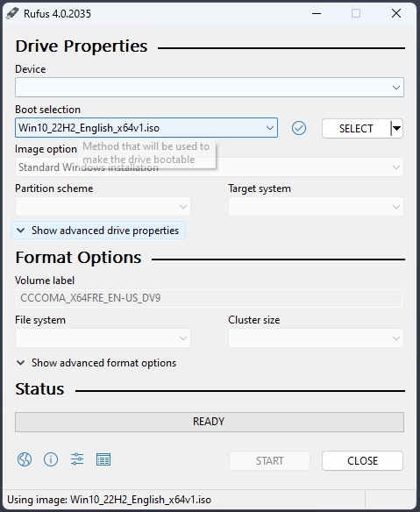Open the Target system dropdown
The image size is (420, 512).
point(316,206)
